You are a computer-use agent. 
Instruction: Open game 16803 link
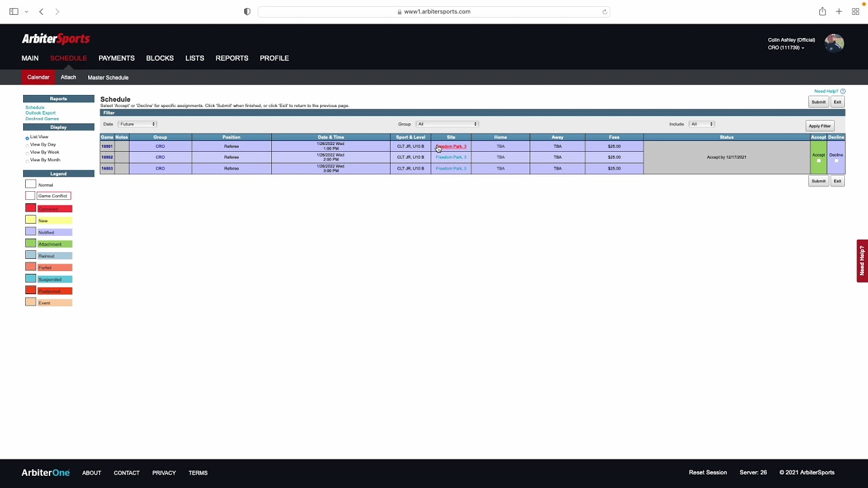tap(107, 168)
